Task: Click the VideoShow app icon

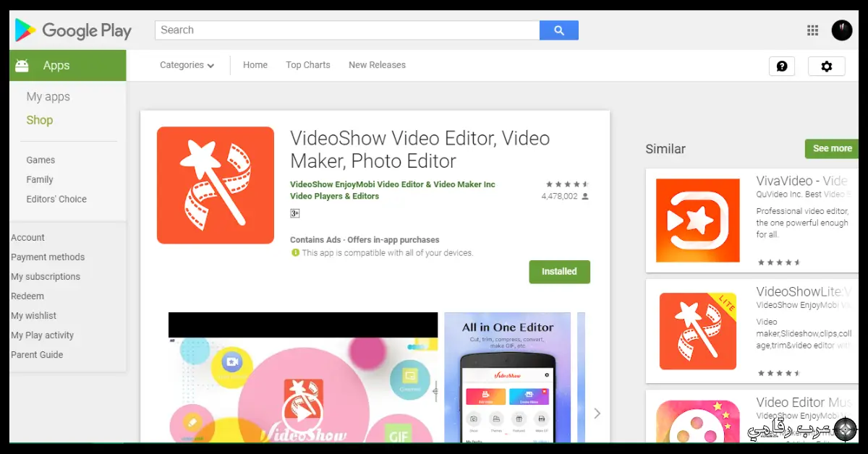Action: click(216, 185)
